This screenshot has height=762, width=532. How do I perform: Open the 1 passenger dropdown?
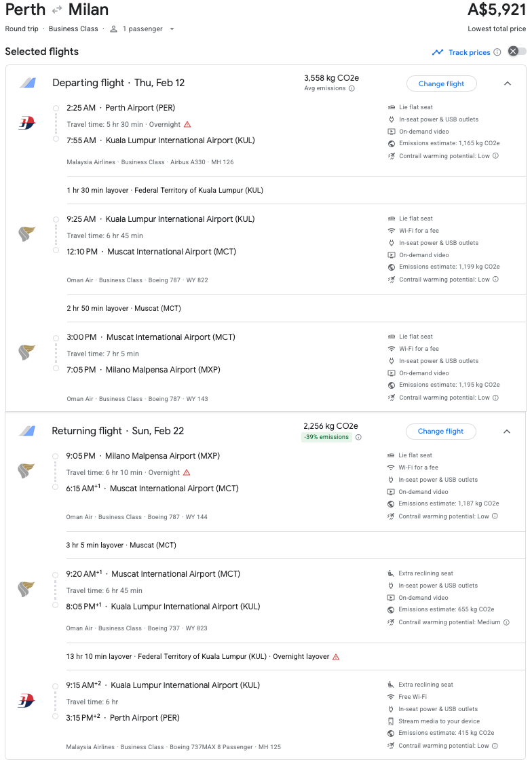(x=143, y=29)
